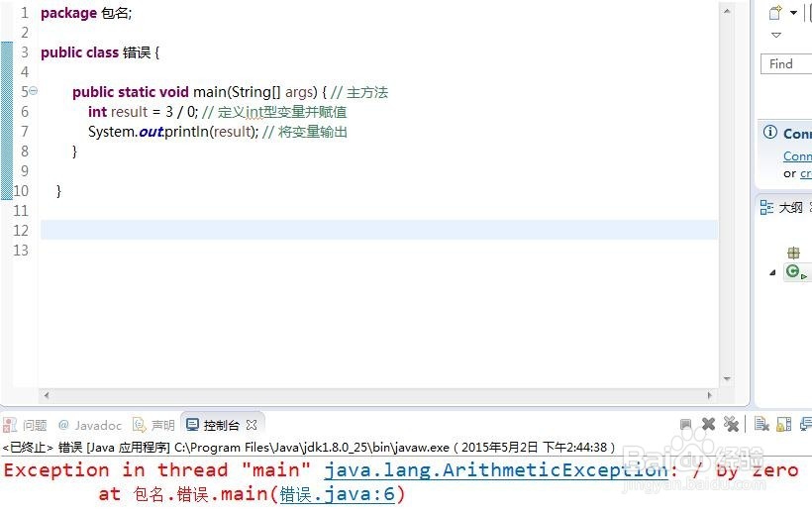Open task list view menu triangle
Viewport: 812px width, 512px height.
point(775,36)
